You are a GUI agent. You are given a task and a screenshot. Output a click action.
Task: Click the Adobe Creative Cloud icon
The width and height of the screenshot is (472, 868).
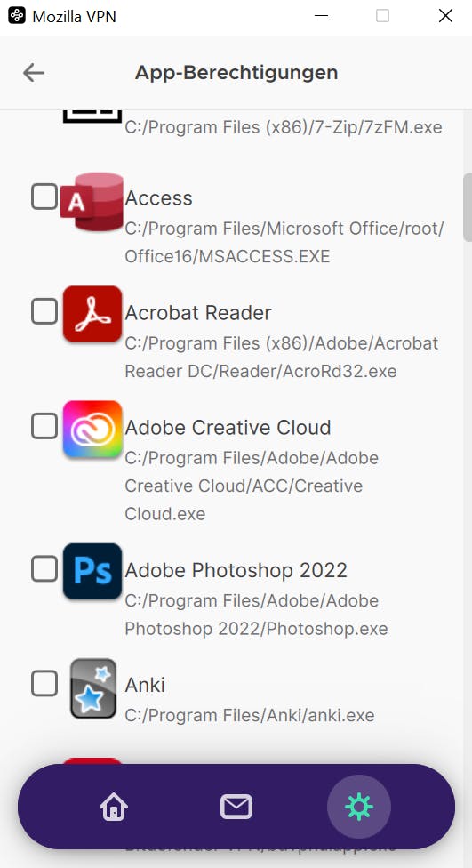tap(92, 429)
